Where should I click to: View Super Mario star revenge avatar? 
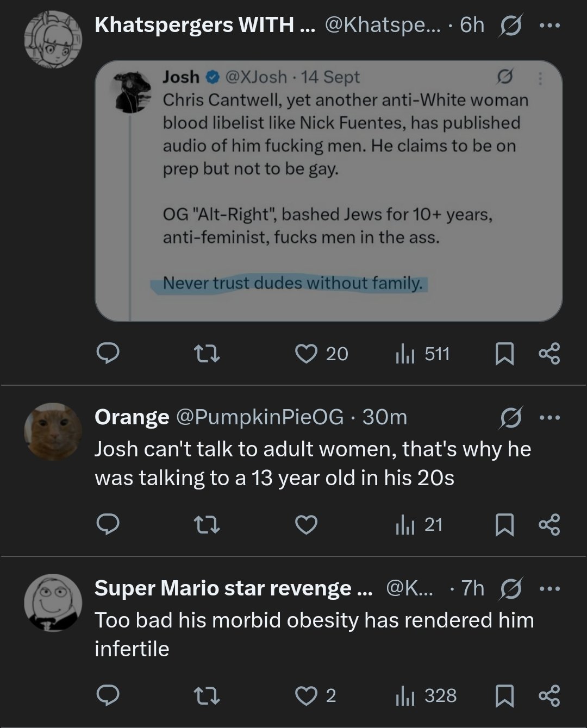tap(53, 603)
